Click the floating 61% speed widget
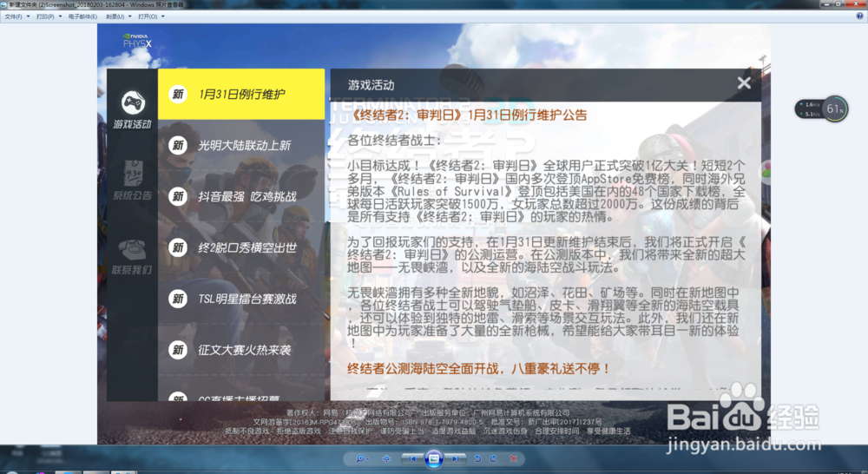868x474 pixels. 822,109
